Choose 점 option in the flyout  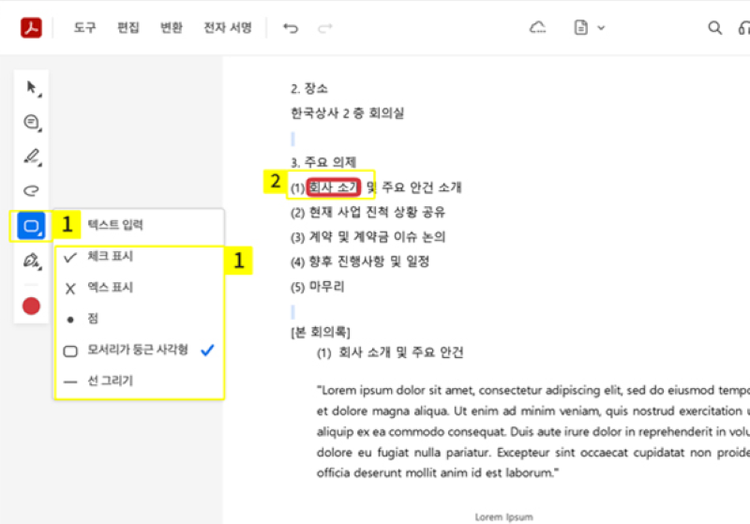139,319
